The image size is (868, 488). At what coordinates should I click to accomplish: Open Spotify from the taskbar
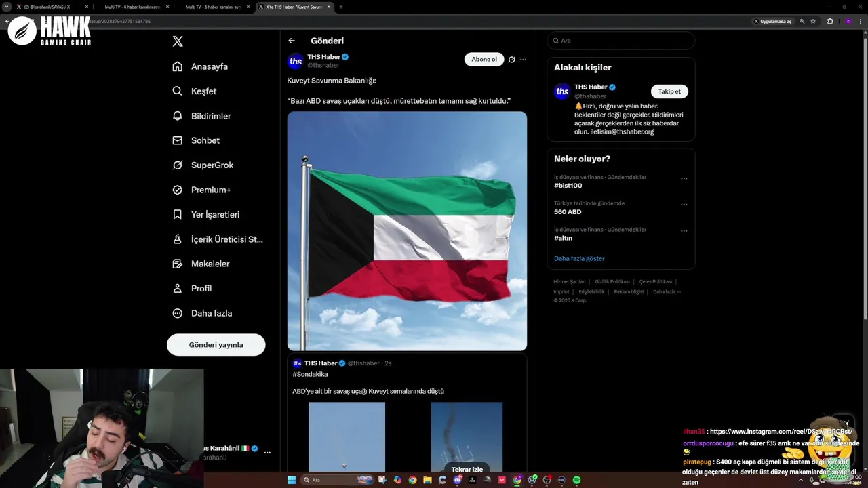pyautogui.click(x=577, y=480)
